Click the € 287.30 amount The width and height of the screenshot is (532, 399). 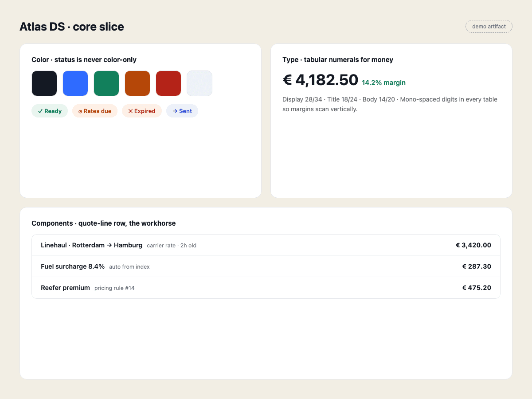[477, 266]
